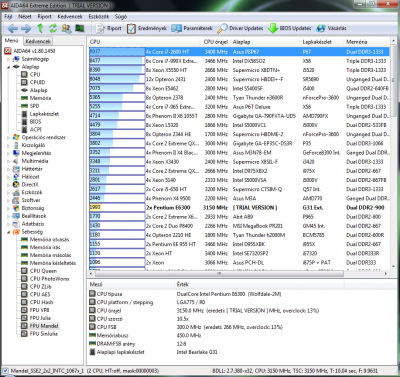Open the CPU PhotoWorxx benchmark
The height and width of the screenshot is (377, 400).
click(45, 279)
